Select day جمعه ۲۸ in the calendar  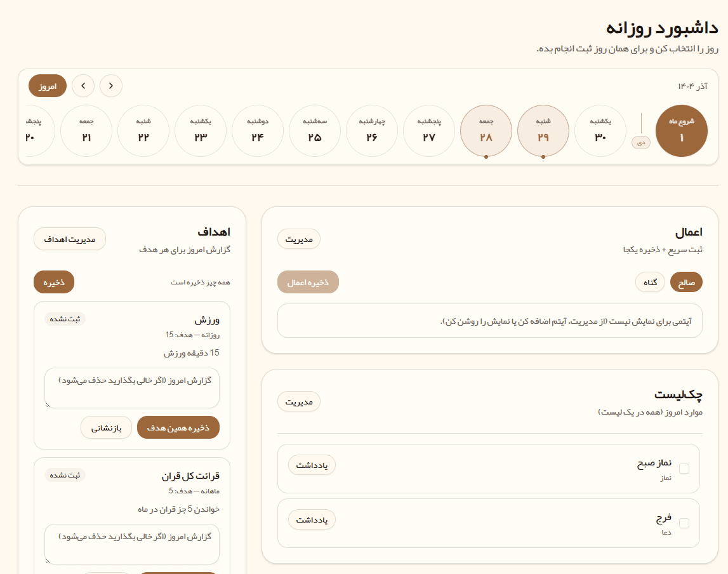coord(486,131)
